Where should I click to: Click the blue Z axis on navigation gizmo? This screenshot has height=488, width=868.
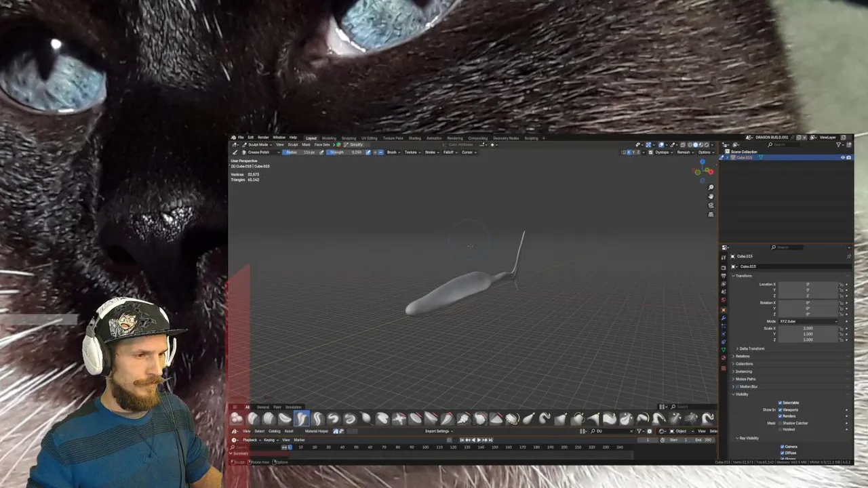703,161
